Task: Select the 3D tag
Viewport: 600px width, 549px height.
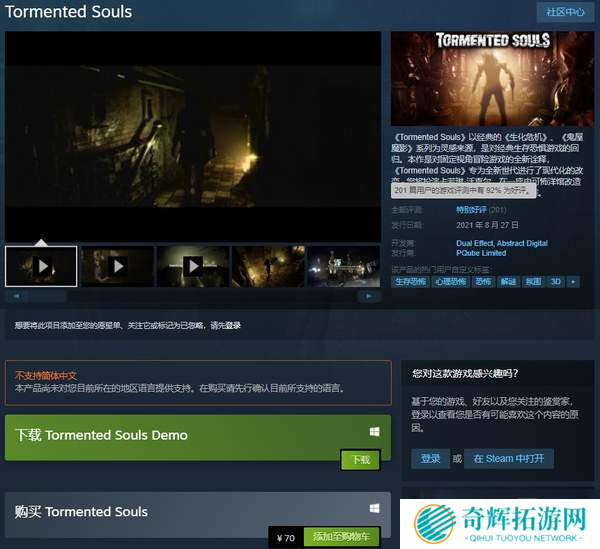Action: (555, 282)
